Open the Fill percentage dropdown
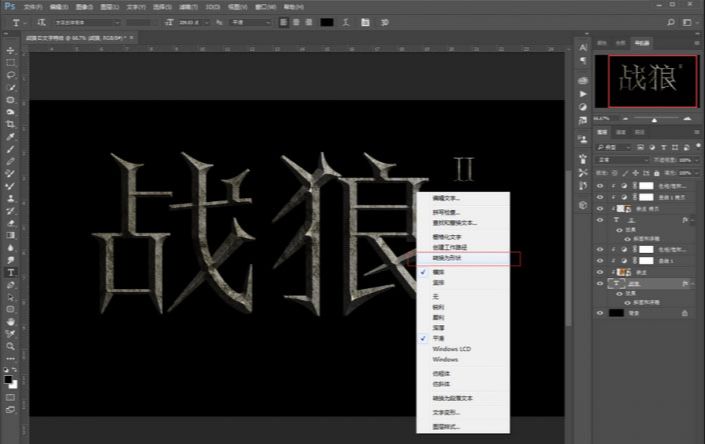Screen dimensions: 705x444 696,173
